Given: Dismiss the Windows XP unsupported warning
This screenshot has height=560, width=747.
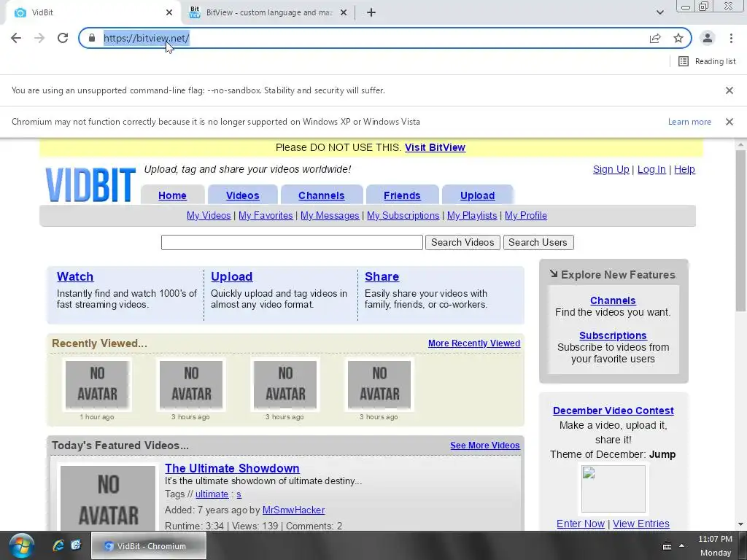Looking at the screenshot, I should click(x=729, y=122).
